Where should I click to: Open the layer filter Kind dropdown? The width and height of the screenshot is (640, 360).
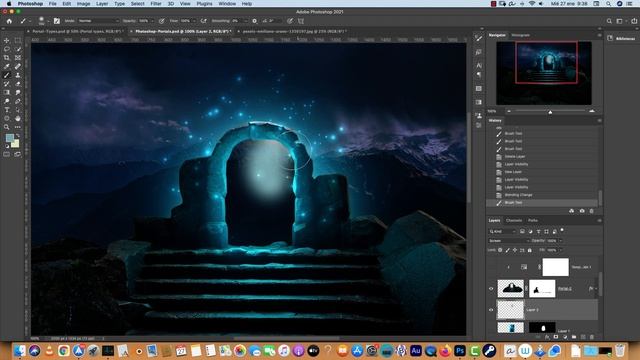coord(502,231)
